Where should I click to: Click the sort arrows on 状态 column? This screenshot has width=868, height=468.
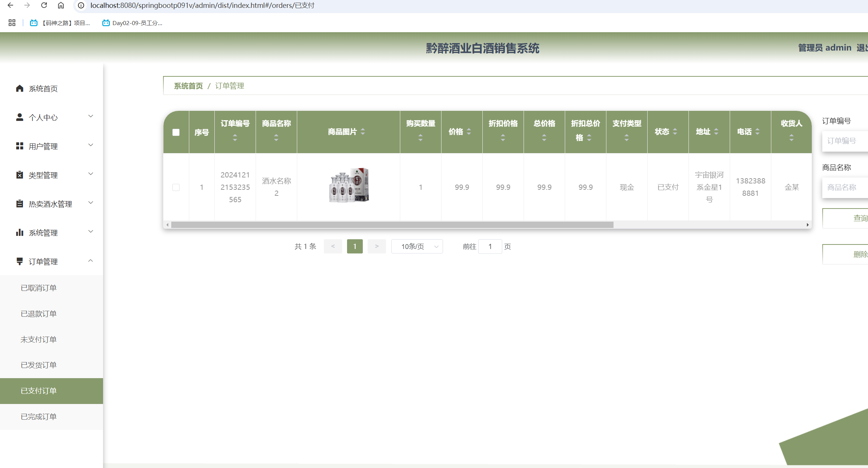click(x=675, y=132)
